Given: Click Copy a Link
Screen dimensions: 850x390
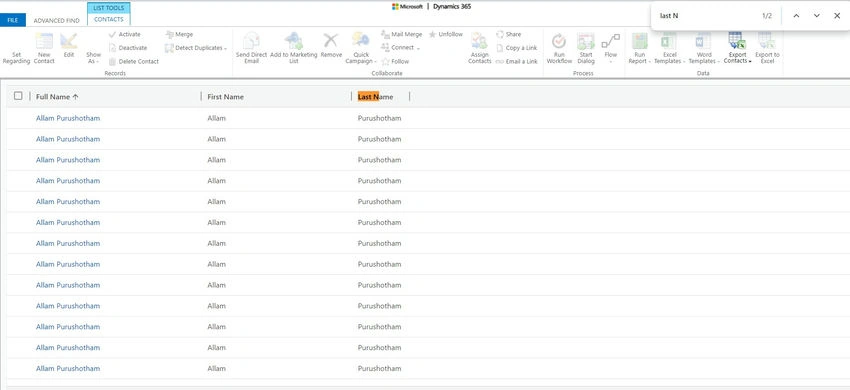Looking at the screenshot, I should tap(517, 48).
